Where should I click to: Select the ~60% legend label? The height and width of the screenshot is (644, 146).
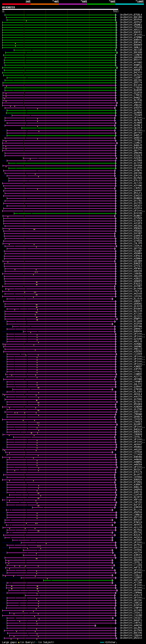pos(83,2)
